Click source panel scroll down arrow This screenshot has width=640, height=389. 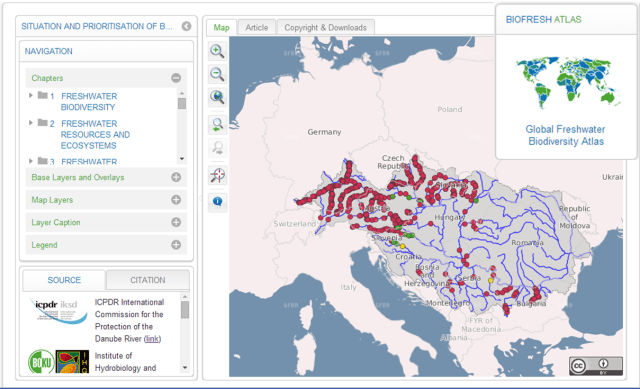click(185, 368)
